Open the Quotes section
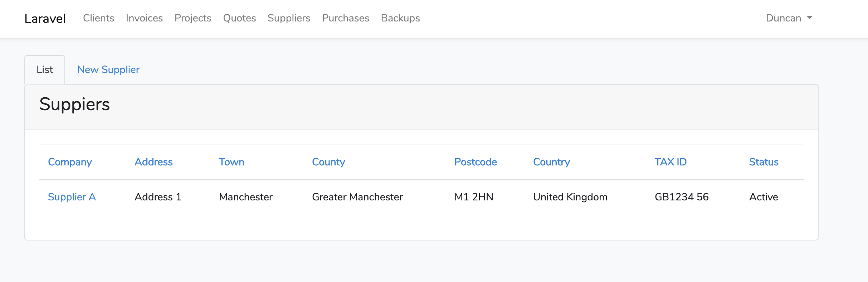868x282 pixels. click(239, 18)
